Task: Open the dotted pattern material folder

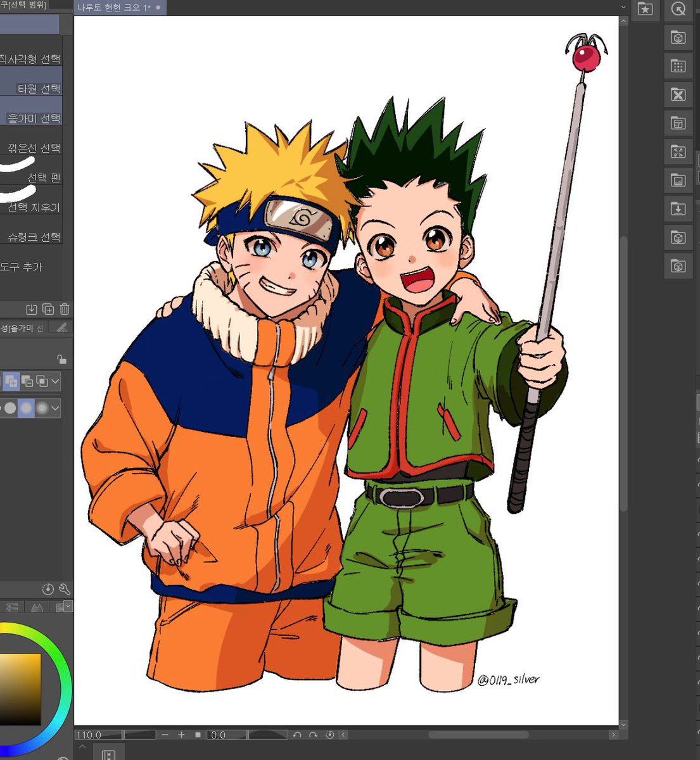Action: [x=678, y=66]
